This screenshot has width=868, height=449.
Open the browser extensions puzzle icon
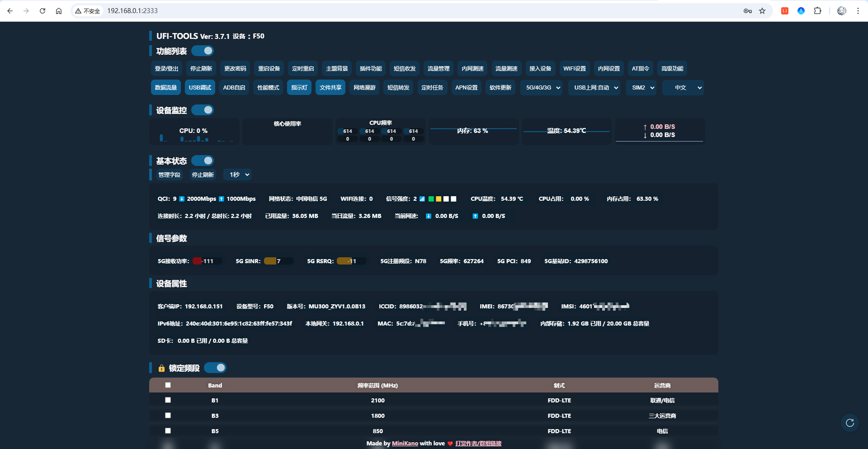817,11
